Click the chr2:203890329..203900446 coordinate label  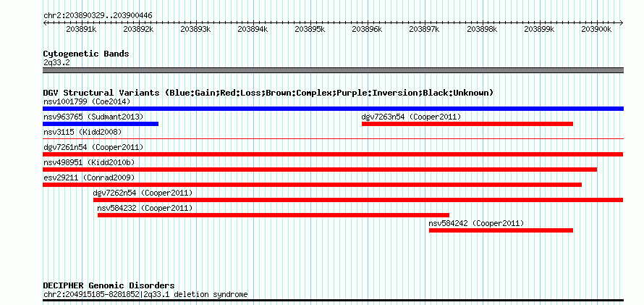pyautogui.click(x=98, y=16)
